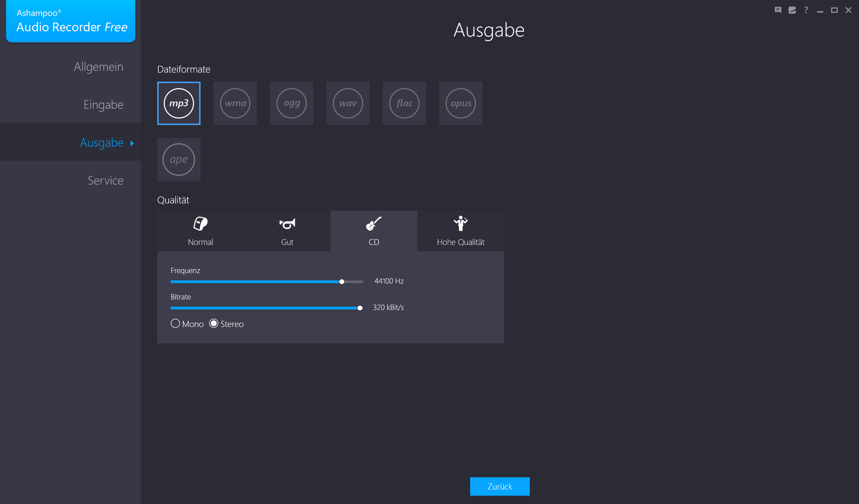Choose the wma file format
The height and width of the screenshot is (504, 859).
(235, 103)
